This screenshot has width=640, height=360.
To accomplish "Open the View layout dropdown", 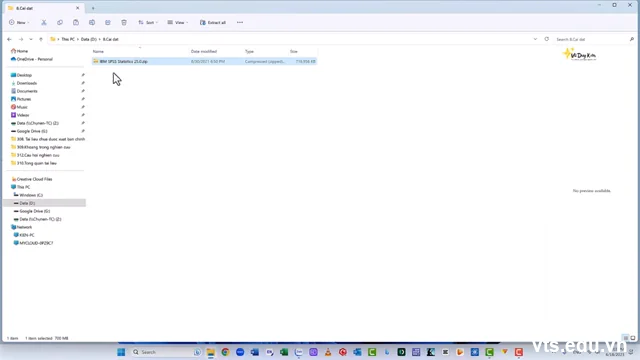I will [178, 22].
